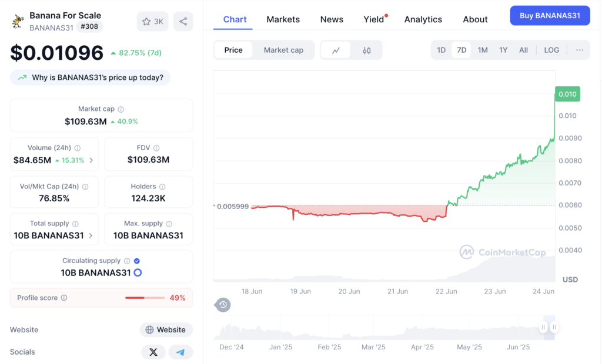602x364 pixels.
Task: Select the candlestick chart type icon
Action: pos(367,50)
